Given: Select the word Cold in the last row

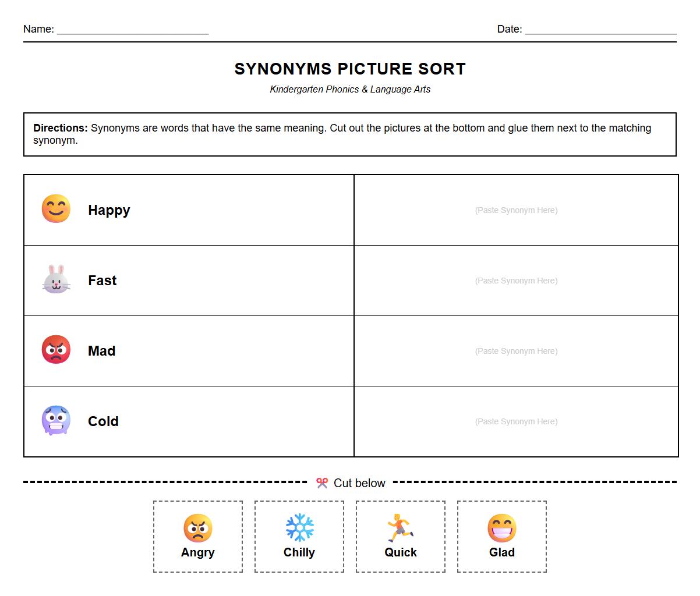Looking at the screenshot, I should tap(103, 421).
